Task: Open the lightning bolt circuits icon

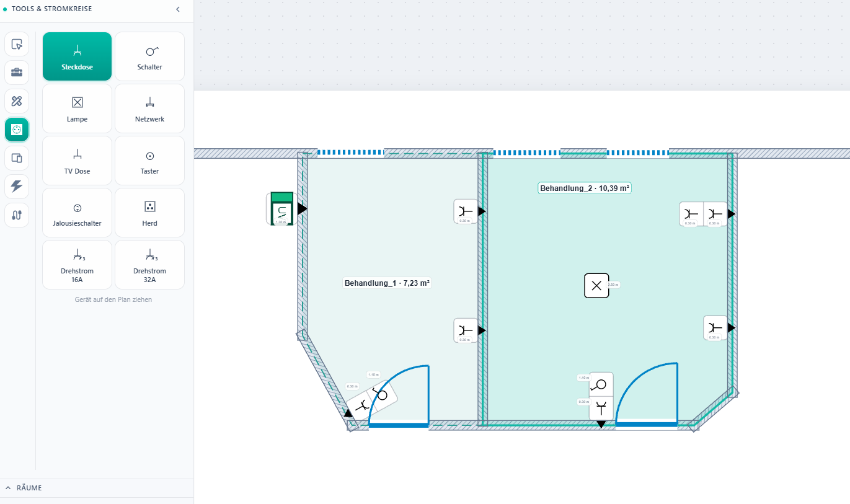Action: (17, 187)
